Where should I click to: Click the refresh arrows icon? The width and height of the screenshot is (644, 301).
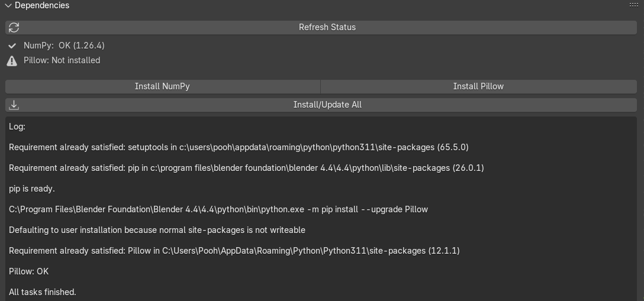coord(14,27)
